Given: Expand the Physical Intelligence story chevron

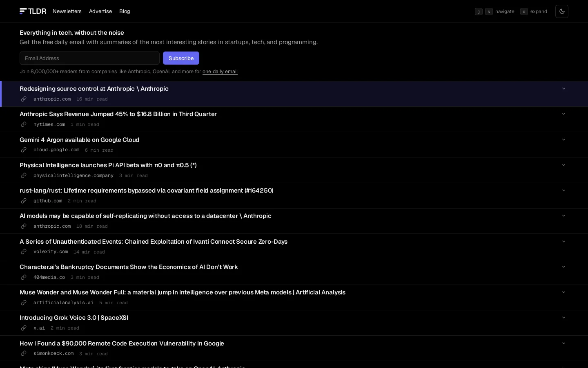Looking at the screenshot, I should tap(563, 165).
